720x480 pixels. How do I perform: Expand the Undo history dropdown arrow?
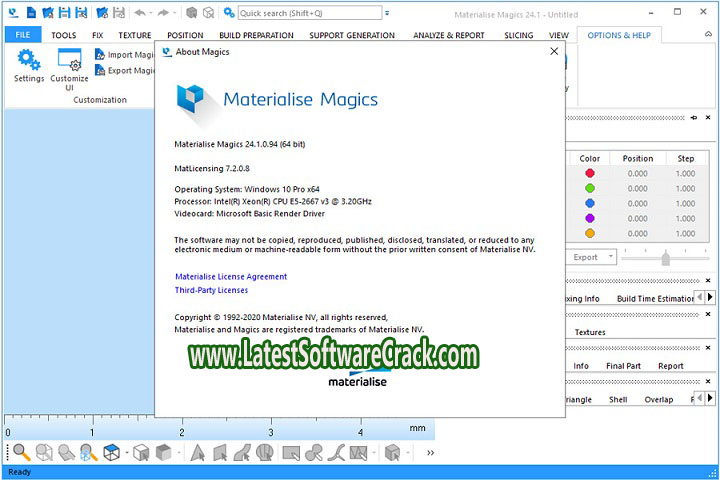point(151,13)
